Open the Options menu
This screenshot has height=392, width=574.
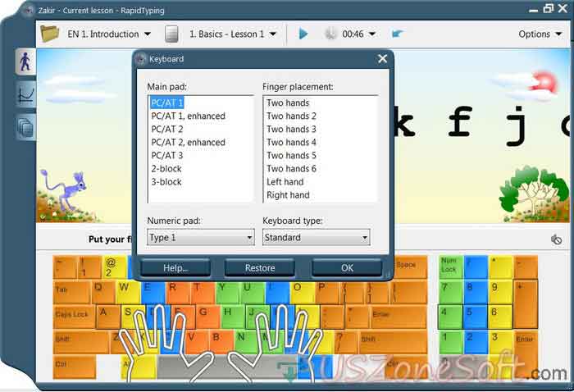tap(540, 34)
